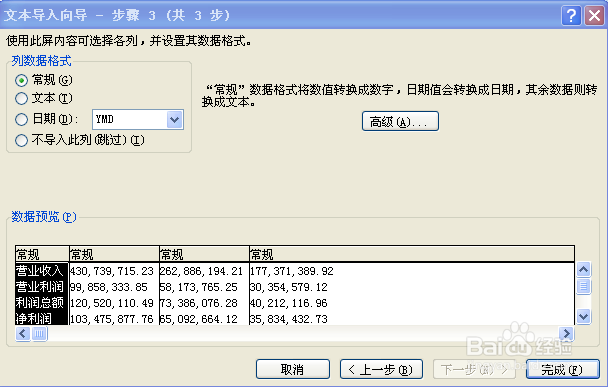Close the text import wizard dialog
This screenshot has height=387, width=608.
(x=594, y=16)
